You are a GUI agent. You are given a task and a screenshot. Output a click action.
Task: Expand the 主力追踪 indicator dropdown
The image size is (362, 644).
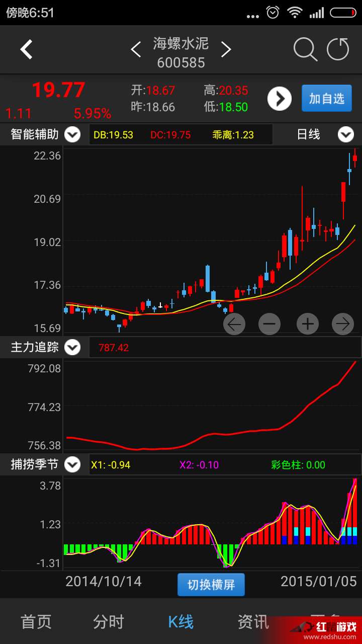tap(72, 347)
